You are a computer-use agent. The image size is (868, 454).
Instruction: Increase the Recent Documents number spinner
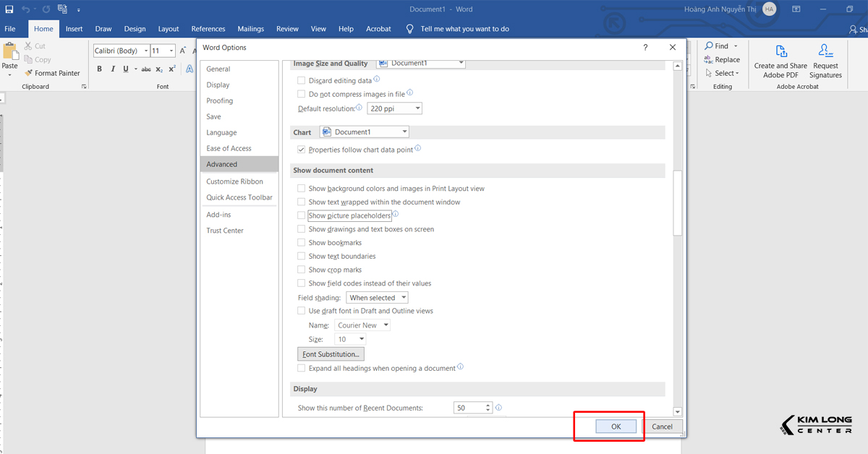[x=489, y=405]
